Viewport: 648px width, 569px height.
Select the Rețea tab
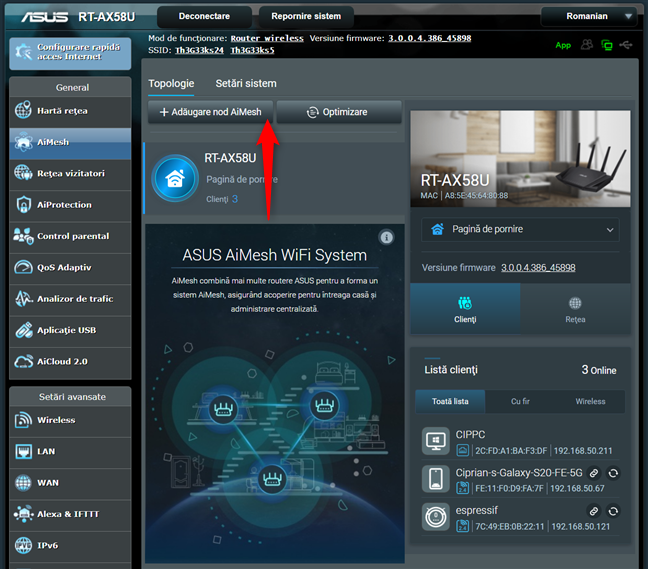[575, 309]
